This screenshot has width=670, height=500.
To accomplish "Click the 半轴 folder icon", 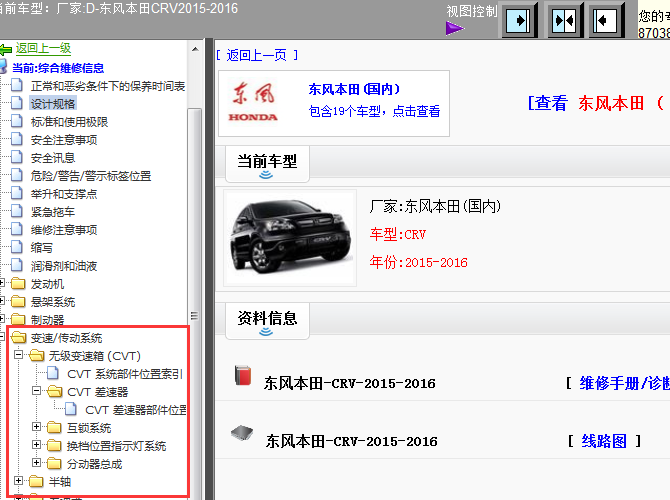I will [36, 481].
